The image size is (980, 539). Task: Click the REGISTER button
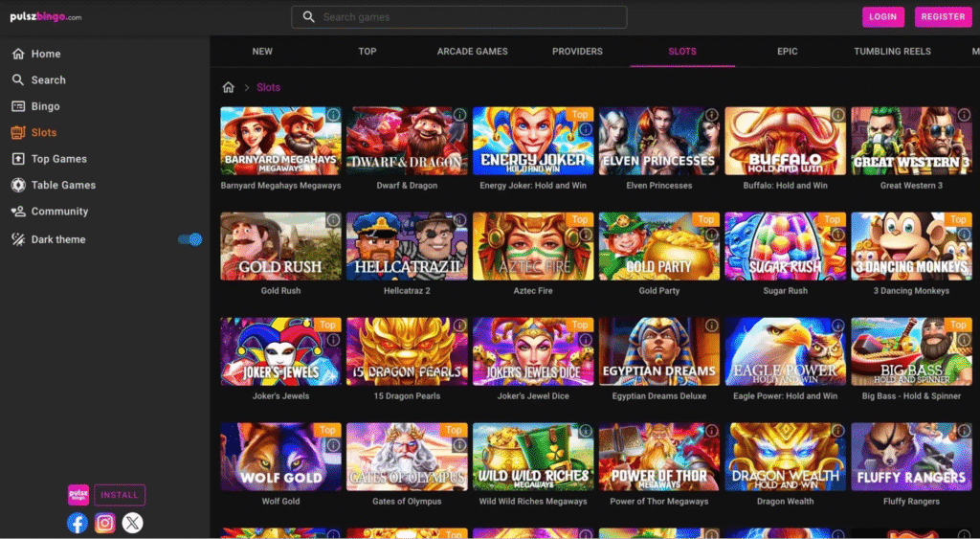(x=943, y=17)
